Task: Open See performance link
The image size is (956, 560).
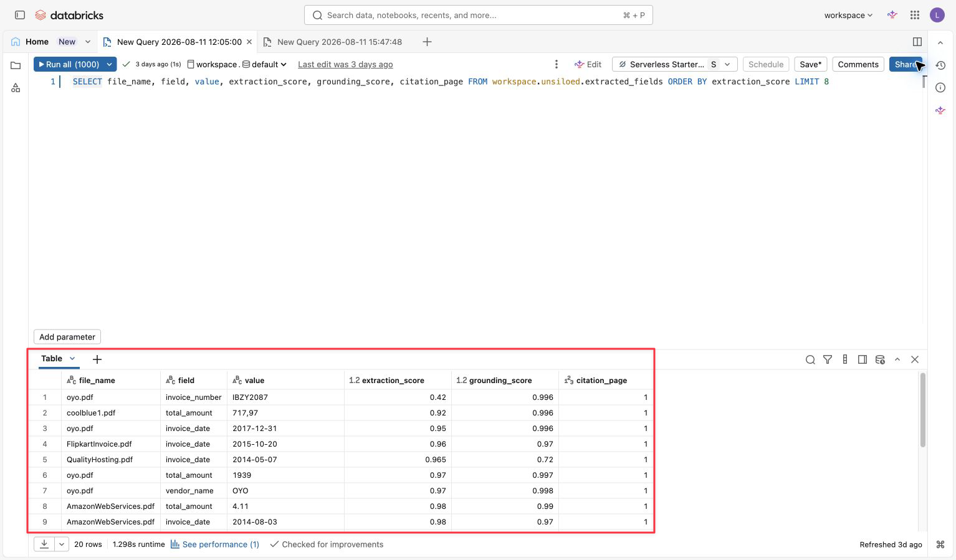Action: pyautogui.click(x=215, y=544)
